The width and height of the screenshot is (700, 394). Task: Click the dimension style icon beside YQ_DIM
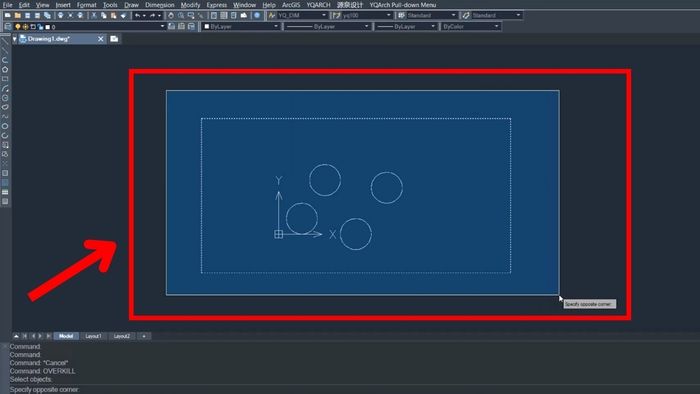coord(272,15)
